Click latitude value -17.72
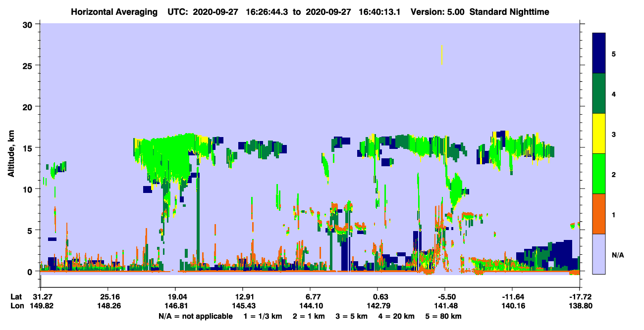Image resolution: width=644 pixels, height=330 pixels. (579, 297)
